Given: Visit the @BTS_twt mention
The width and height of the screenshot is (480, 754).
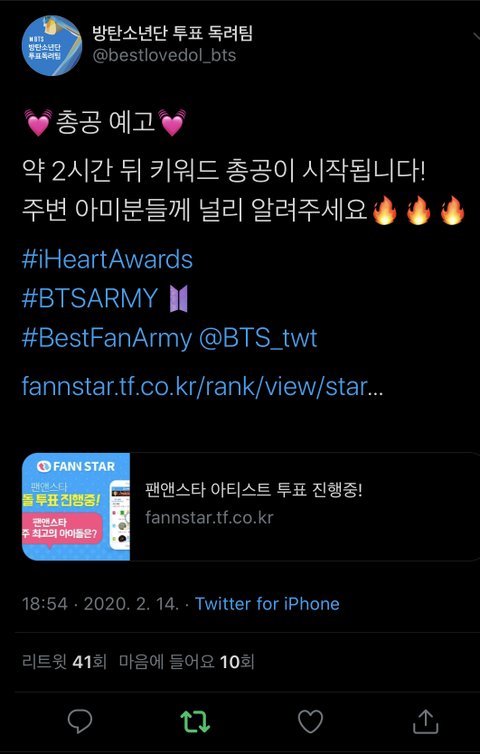Looking at the screenshot, I should coord(258,338).
